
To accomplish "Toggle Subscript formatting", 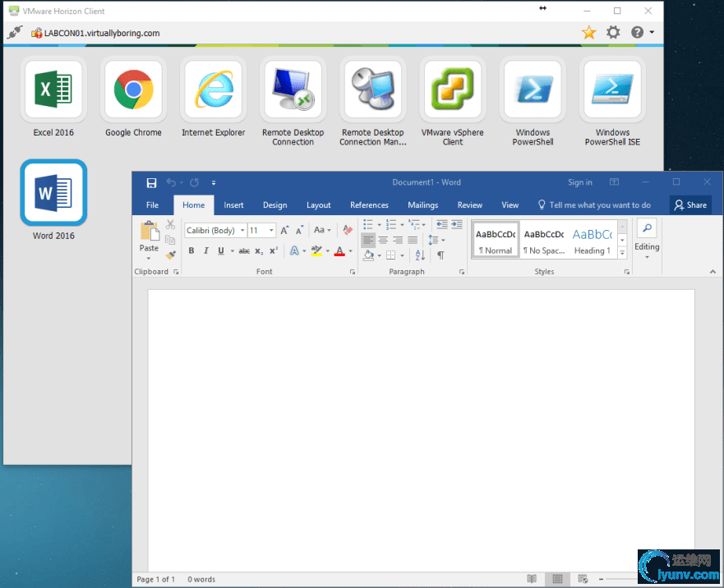I will tap(259, 251).
